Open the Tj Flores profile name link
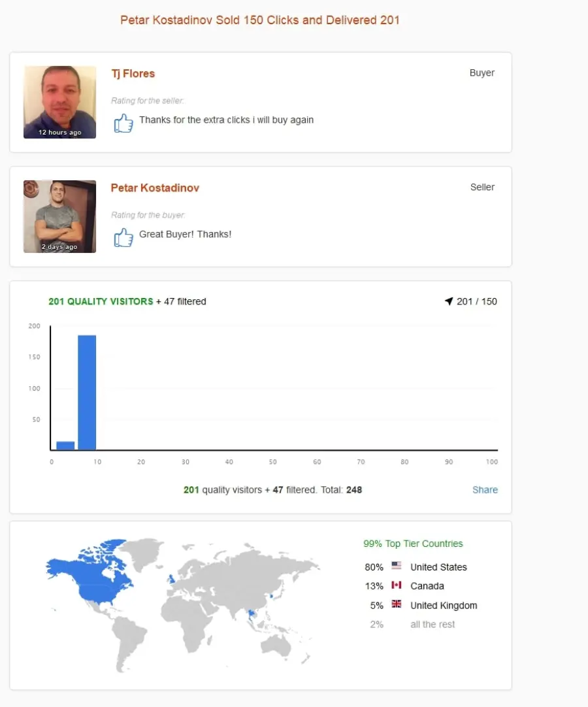 (x=133, y=73)
